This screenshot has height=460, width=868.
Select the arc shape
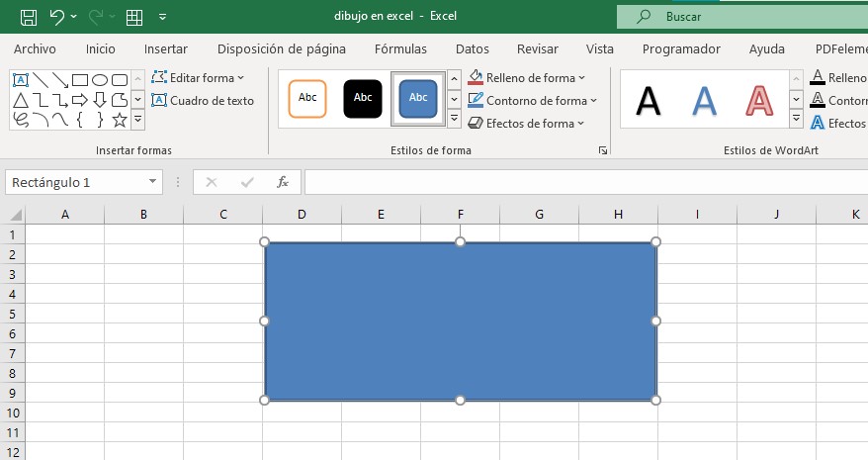click(x=41, y=120)
